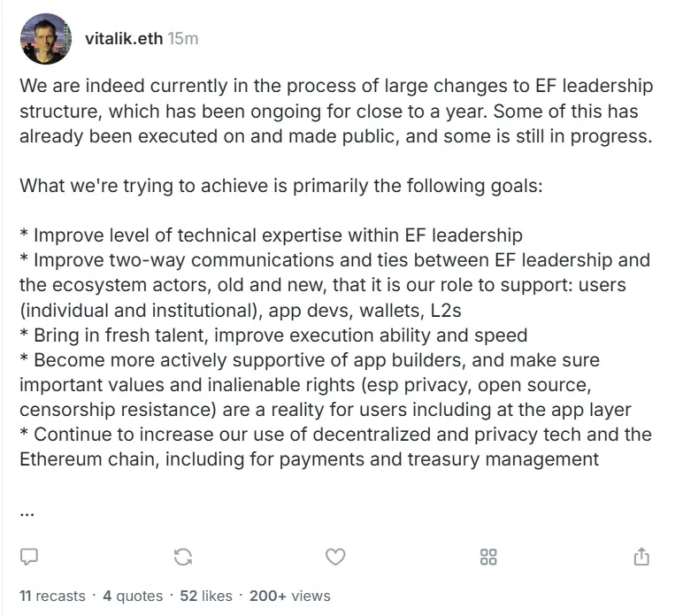Click the reply speech bubble icon

[x=29, y=556]
